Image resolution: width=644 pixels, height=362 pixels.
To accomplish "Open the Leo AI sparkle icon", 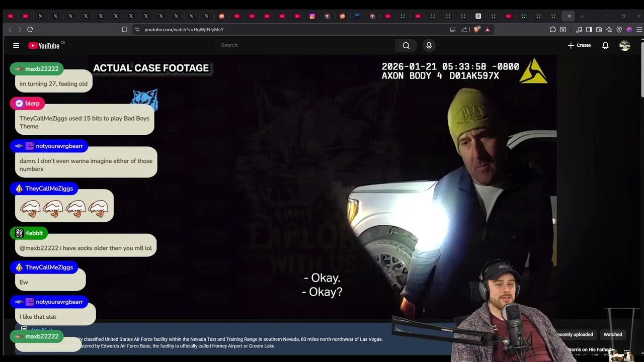I will (609, 30).
